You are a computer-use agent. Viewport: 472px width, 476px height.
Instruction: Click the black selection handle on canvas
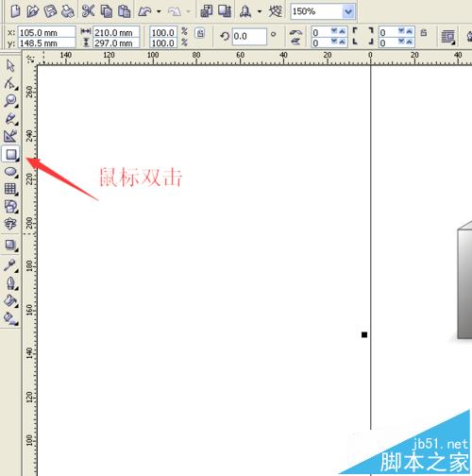click(x=364, y=334)
